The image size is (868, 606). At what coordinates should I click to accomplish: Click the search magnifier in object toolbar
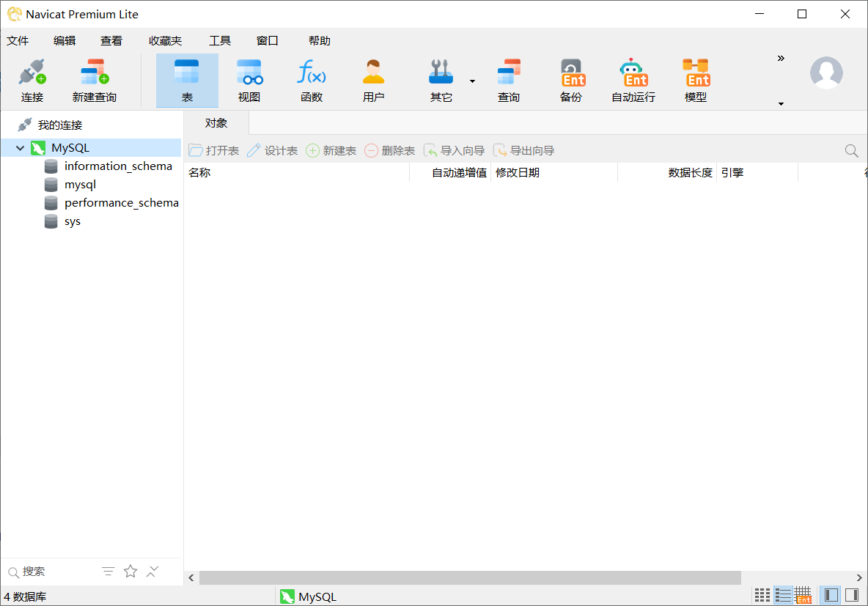[x=851, y=150]
